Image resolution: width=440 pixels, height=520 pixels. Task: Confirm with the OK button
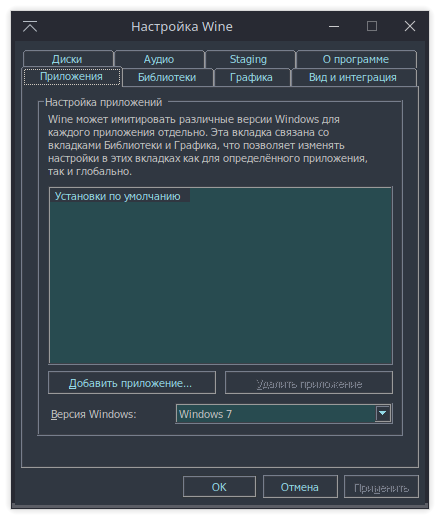[x=219, y=487]
